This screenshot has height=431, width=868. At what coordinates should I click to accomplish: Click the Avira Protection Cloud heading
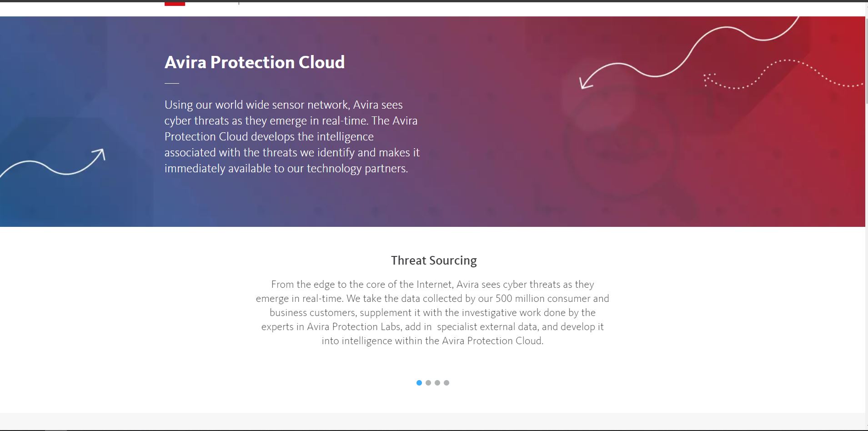point(254,62)
